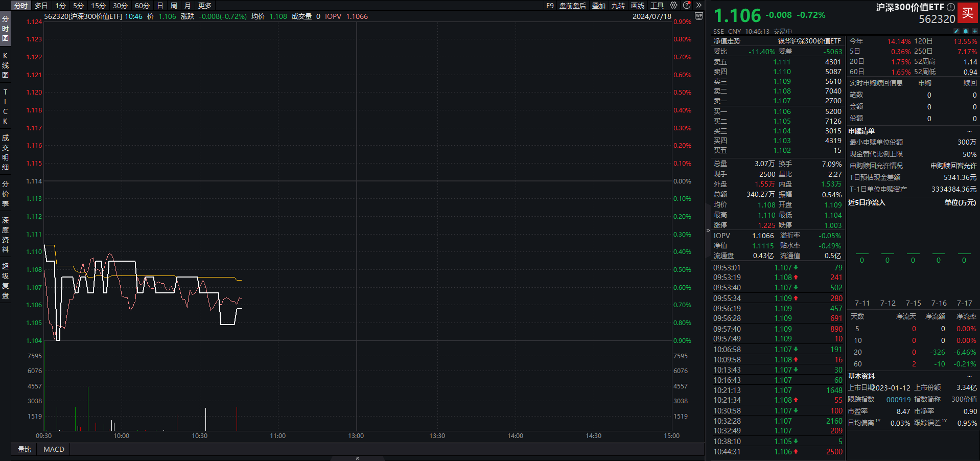The width and height of the screenshot is (980, 461).
Task: Toggle the 九转 indicator
Action: tap(618, 6)
